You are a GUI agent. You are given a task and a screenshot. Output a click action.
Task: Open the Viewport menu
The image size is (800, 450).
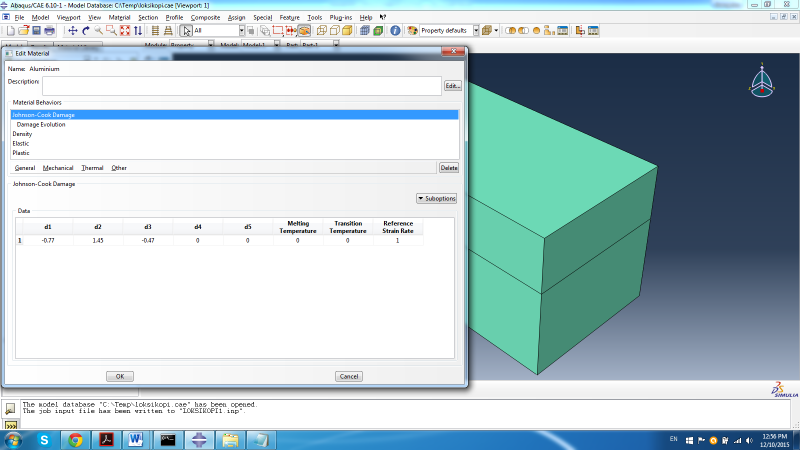click(x=68, y=17)
